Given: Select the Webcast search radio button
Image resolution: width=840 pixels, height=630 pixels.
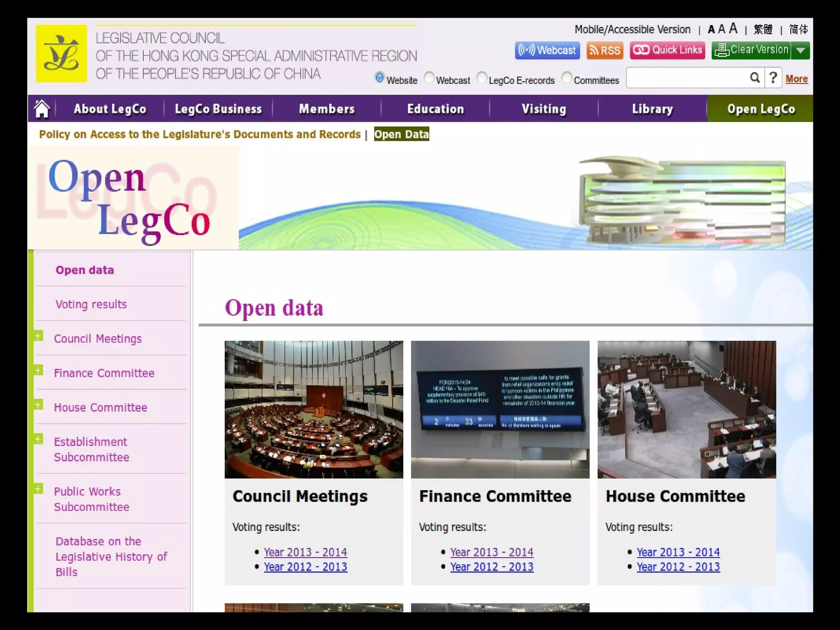Looking at the screenshot, I should click(429, 78).
